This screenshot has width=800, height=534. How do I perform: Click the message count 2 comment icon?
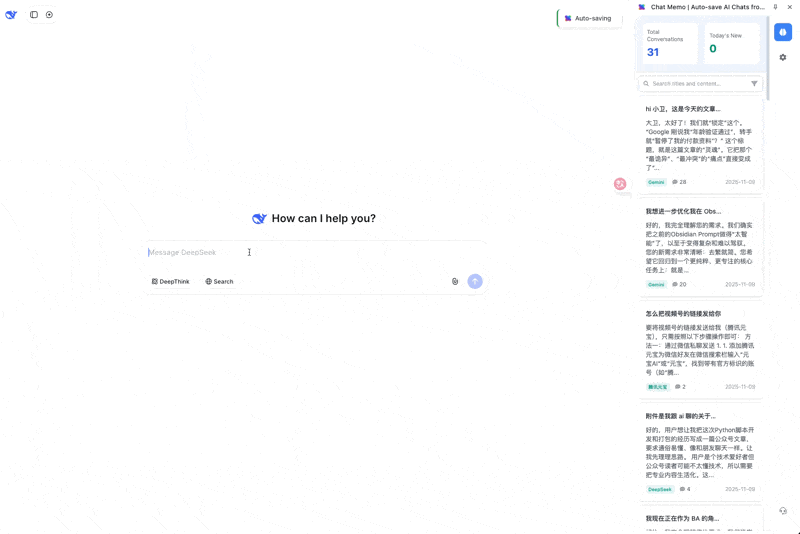tap(680, 387)
